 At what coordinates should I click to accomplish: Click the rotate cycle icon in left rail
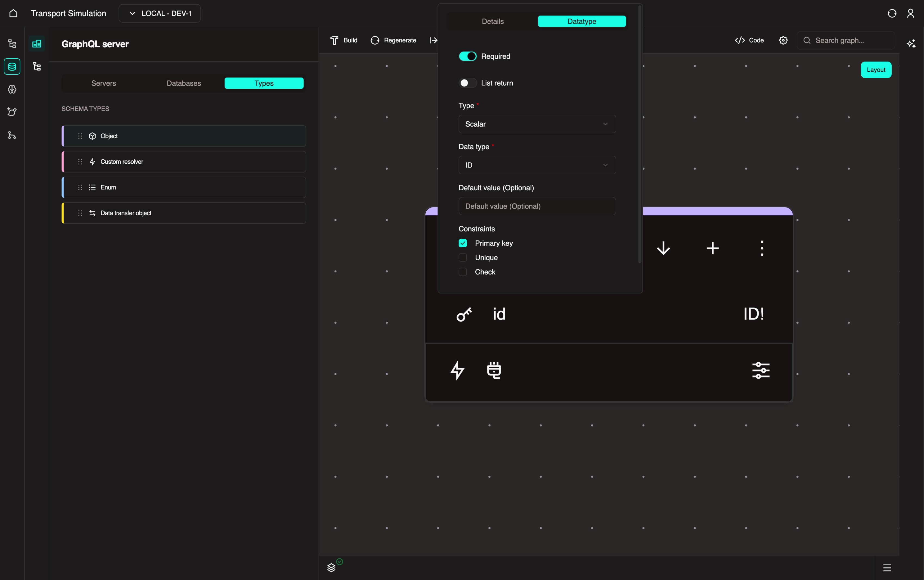tap(12, 112)
